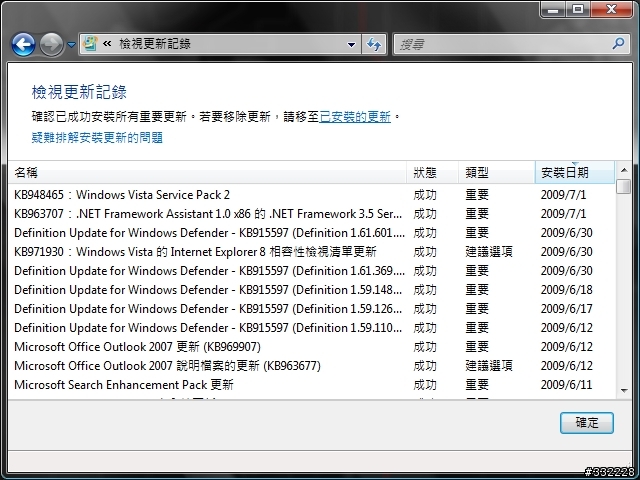
Task: Click the breadcrumb chevron before 檢視更新記錄
Action: (x=107, y=43)
